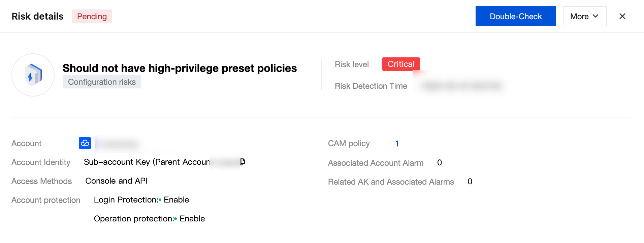
Task: Click the high-privilege preset policies heading
Action: [180, 68]
